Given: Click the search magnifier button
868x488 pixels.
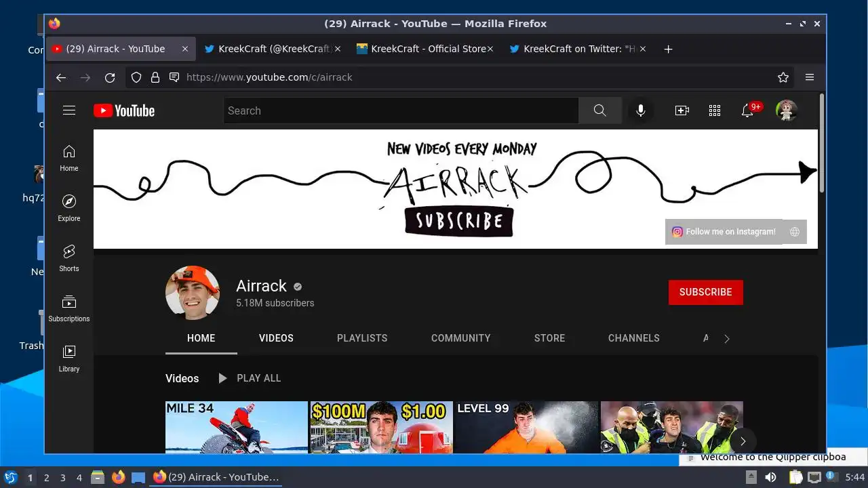Looking at the screenshot, I should pyautogui.click(x=599, y=110).
